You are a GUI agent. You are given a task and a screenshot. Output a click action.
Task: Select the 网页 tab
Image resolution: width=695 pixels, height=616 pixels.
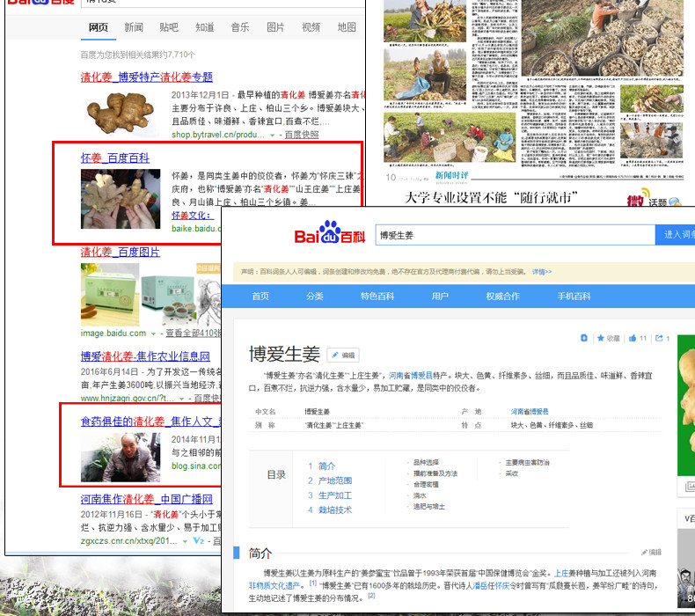coord(98,27)
